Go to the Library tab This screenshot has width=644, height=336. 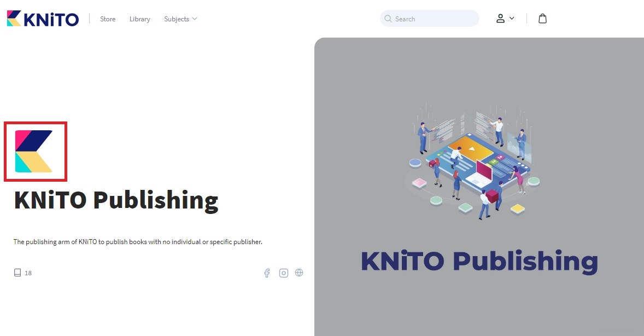point(139,19)
